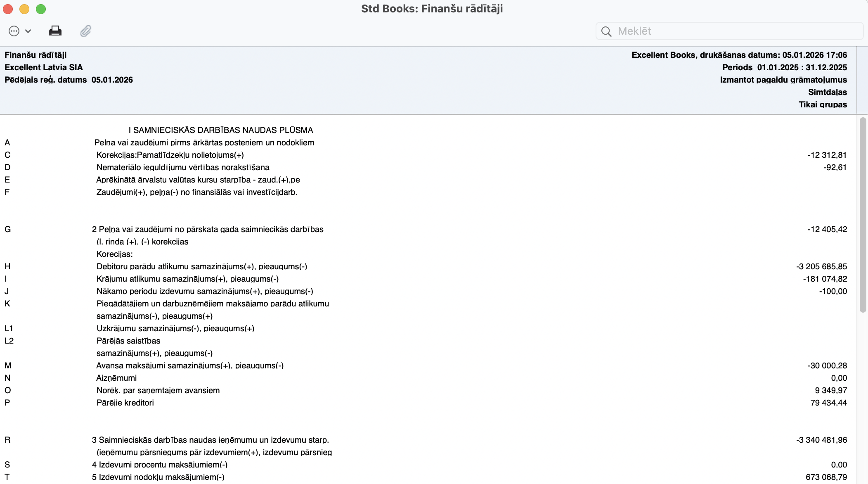Click the row R total -3 340 481,96
The image size is (868, 484).
tap(821, 440)
